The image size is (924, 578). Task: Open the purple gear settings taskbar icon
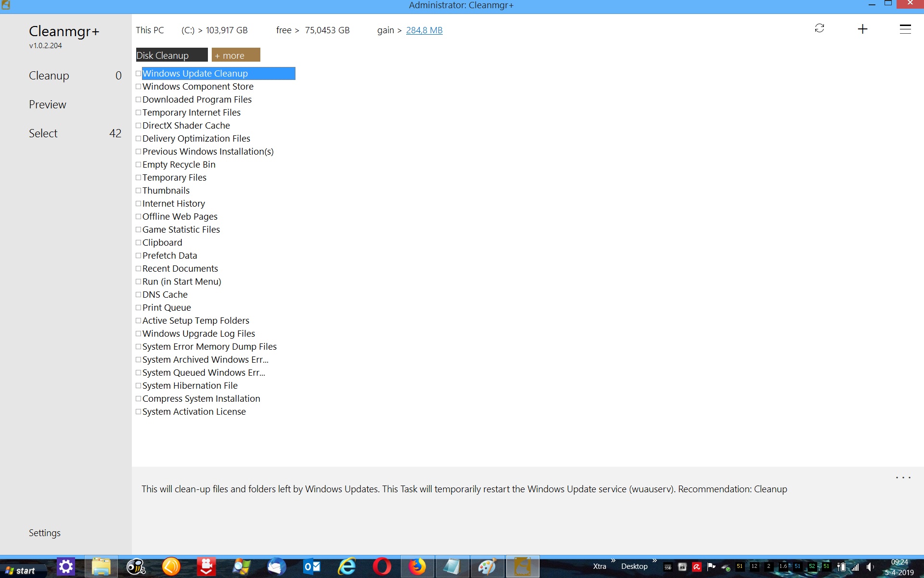pos(66,567)
